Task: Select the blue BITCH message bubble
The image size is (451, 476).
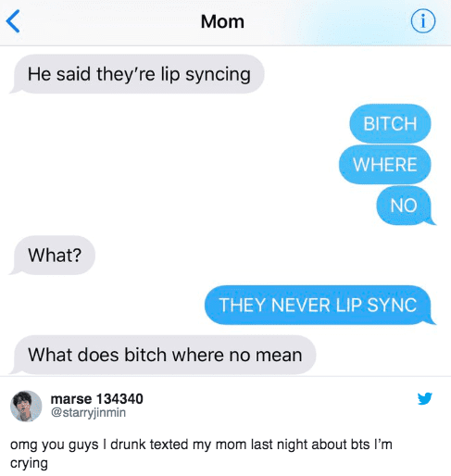Action: pos(390,123)
